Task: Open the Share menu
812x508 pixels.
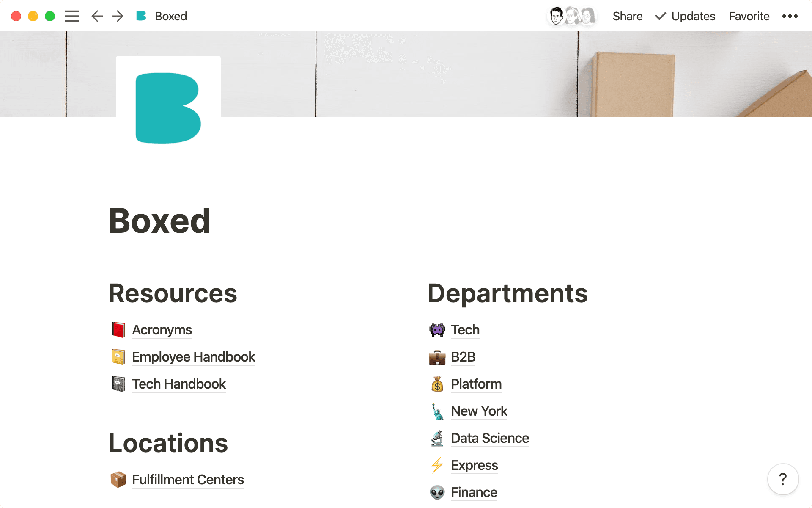Action: [x=627, y=16]
